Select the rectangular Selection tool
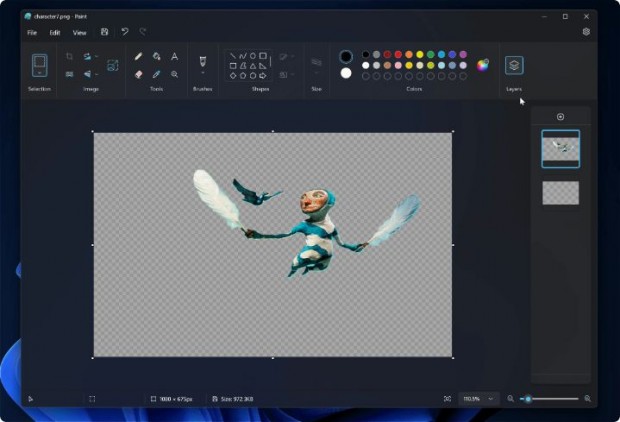620x422 pixels. [40, 62]
